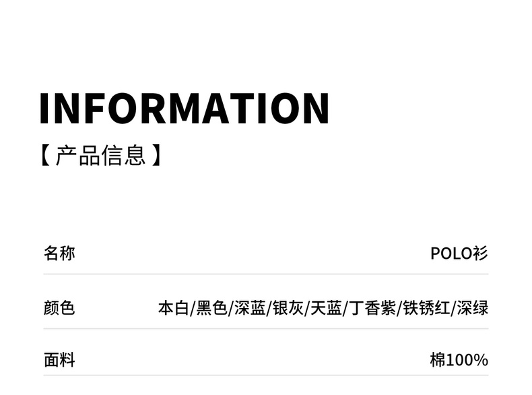
Task: Click the POLO衫 product name value
Action: [459, 253]
